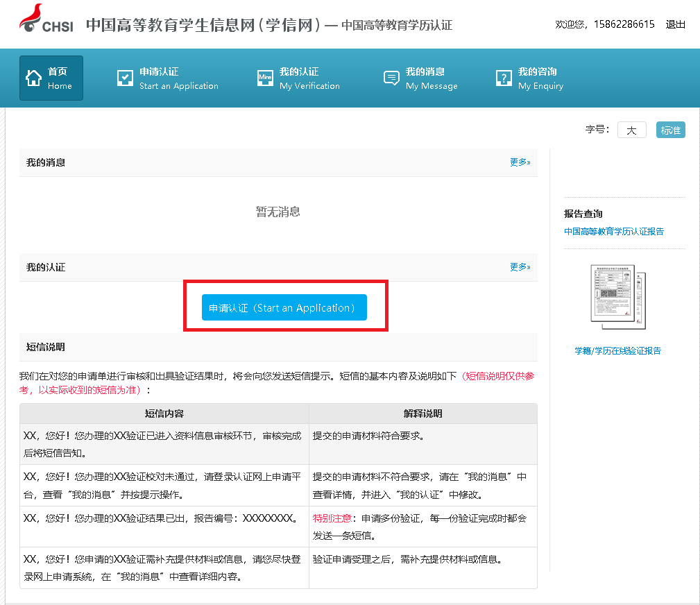Click the My Verification 'Mine' icon

[265, 78]
